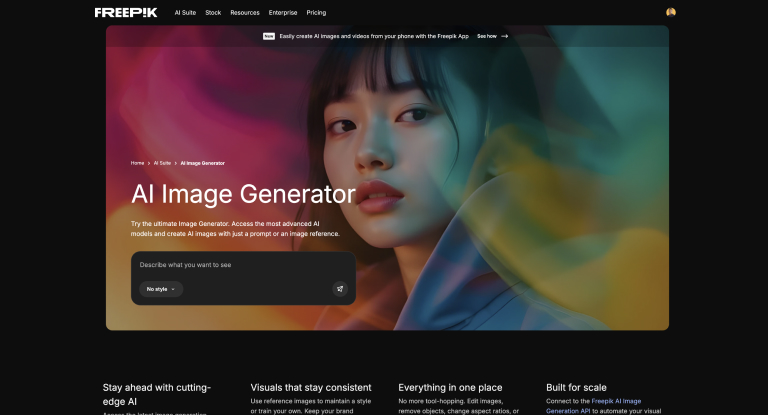The image size is (768, 415).
Task: Open the AI Suite menu
Action: (x=185, y=13)
